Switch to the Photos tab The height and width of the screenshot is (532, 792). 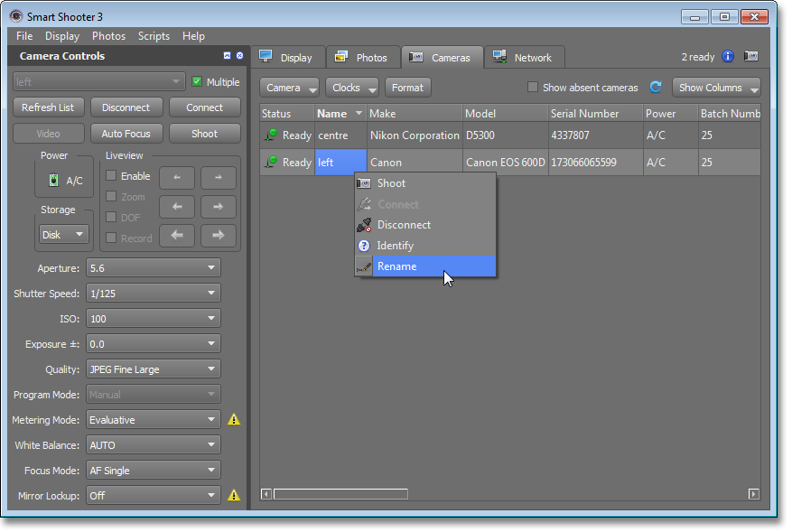363,57
